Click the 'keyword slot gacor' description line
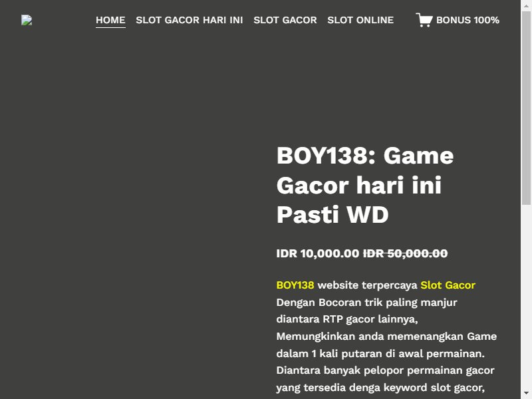 (380, 388)
